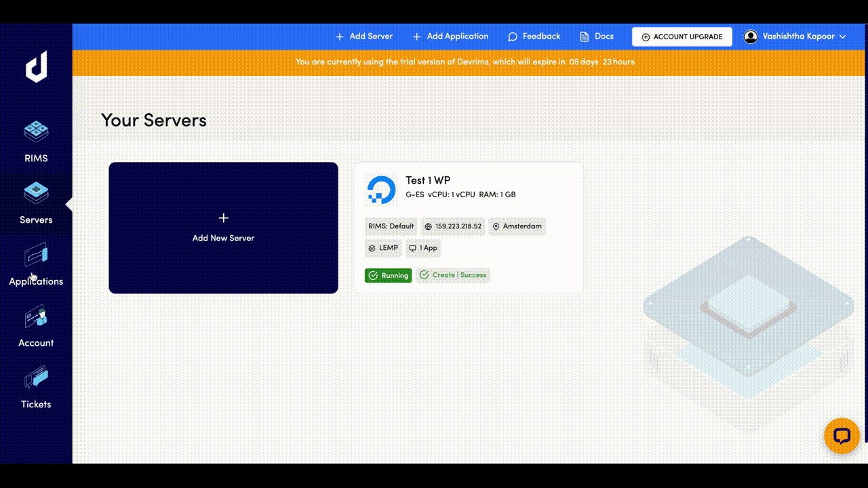
Task: Click the globe icon beside the IP
Action: tap(428, 226)
